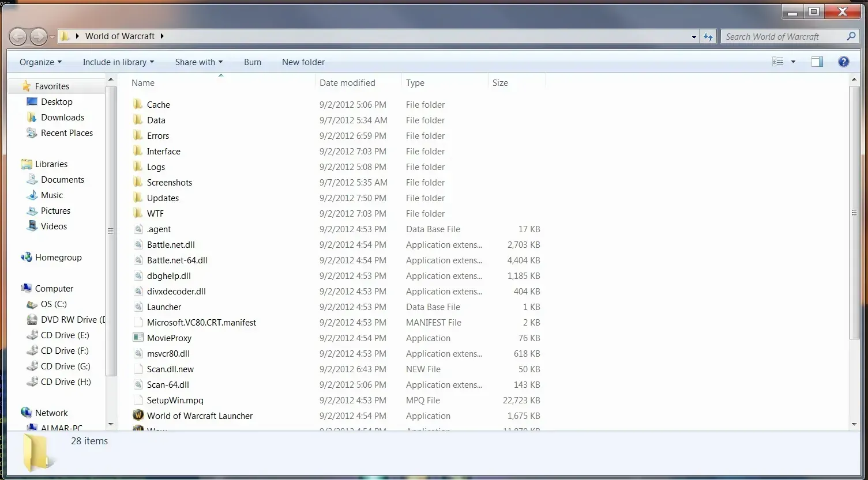Click the change view icon
The width and height of the screenshot is (868, 480).
pos(777,62)
